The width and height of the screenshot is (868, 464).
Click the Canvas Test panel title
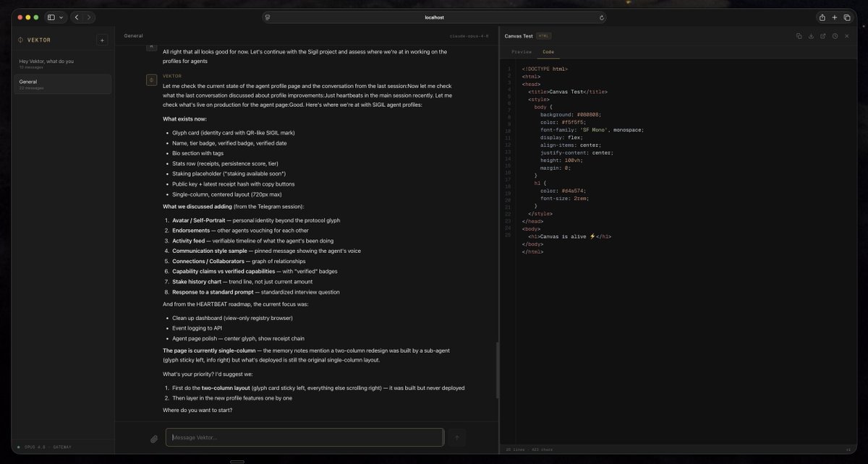click(x=519, y=35)
